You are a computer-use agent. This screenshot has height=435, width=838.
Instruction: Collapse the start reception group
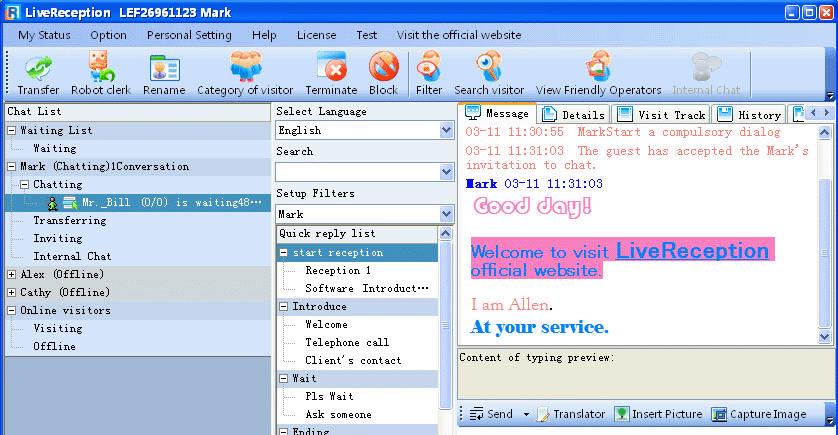click(x=284, y=252)
